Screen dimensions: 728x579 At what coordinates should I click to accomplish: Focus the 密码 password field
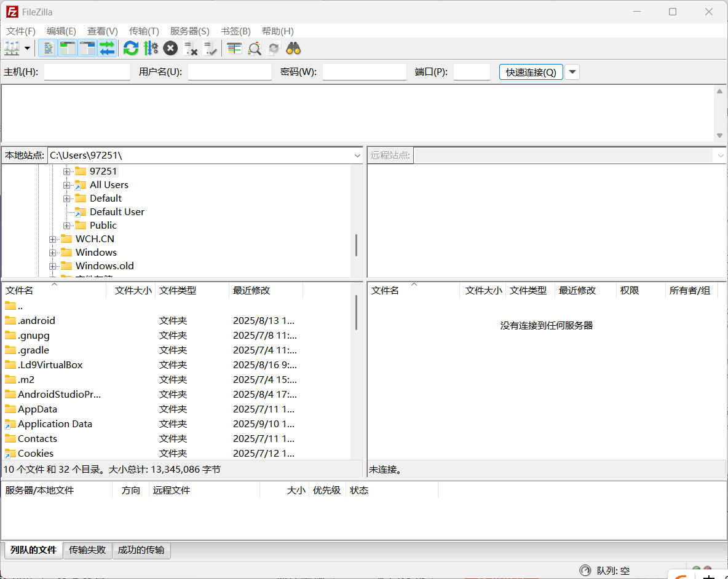pos(365,72)
